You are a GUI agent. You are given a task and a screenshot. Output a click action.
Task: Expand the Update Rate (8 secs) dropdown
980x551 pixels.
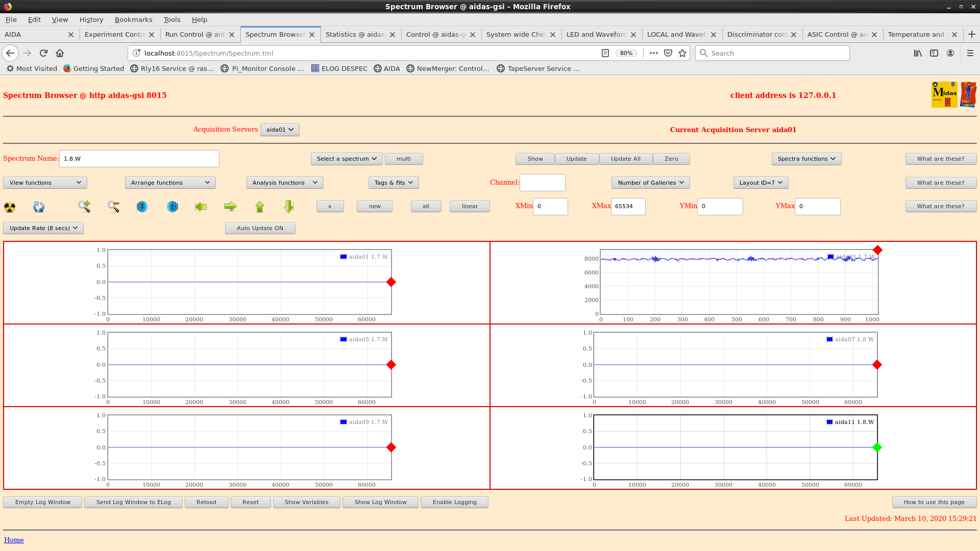pos(43,228)
